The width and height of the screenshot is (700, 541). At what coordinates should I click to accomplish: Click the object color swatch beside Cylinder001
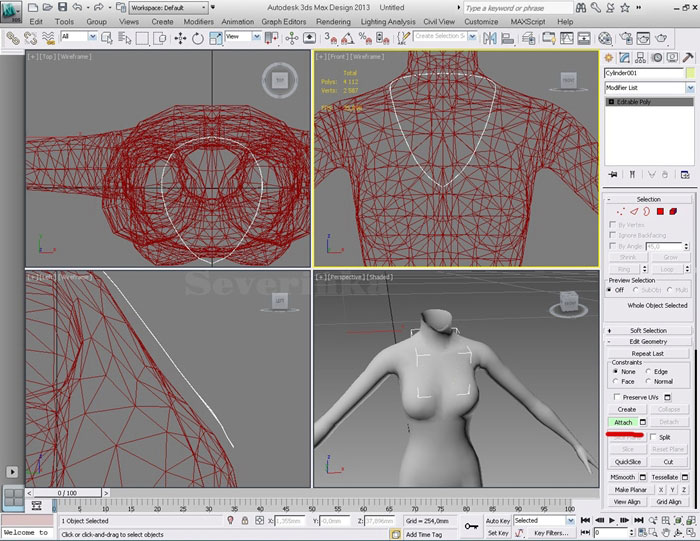[x=689, y=74]
